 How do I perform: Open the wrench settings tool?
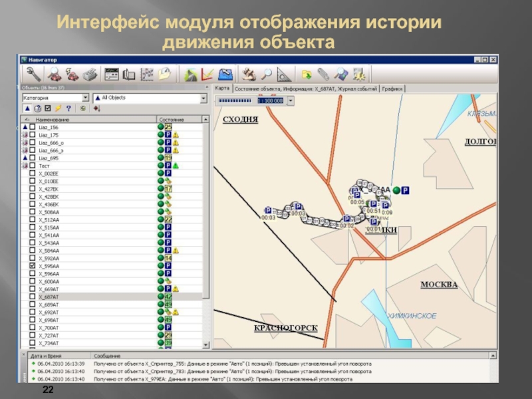coord(32,74)
